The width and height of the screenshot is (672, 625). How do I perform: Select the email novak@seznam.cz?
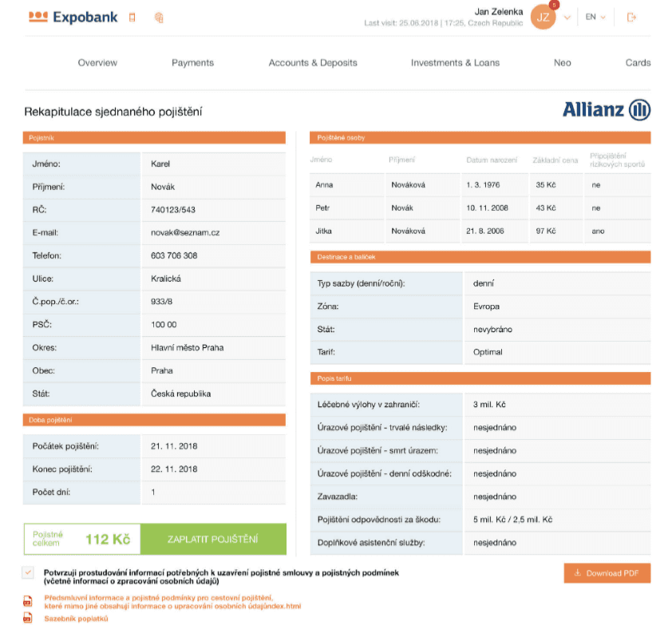coord(185,232)
